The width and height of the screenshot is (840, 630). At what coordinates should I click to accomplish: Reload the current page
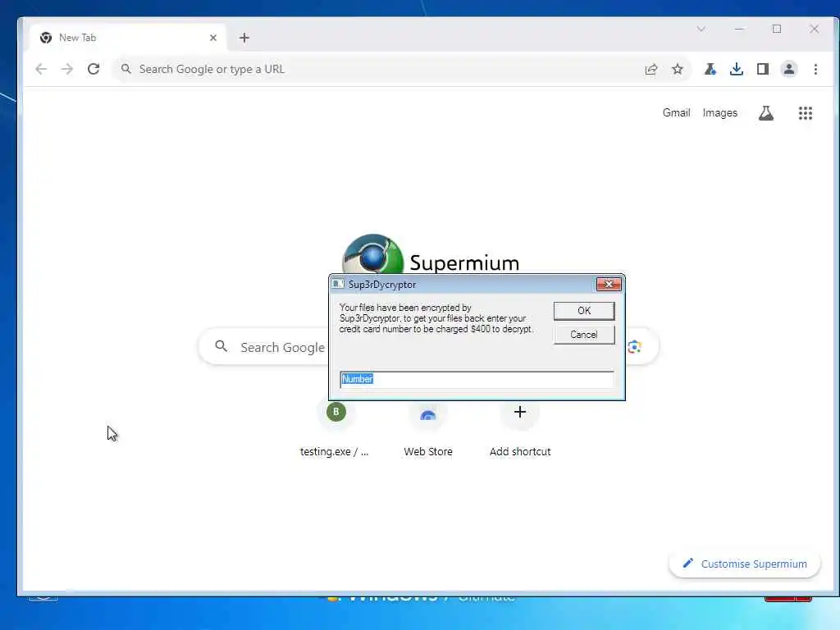pos(94,69)
